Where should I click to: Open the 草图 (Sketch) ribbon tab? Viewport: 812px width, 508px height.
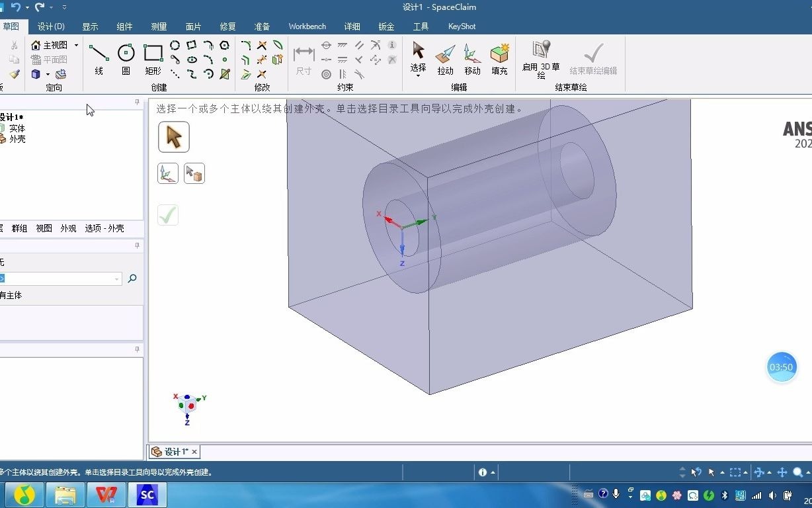pyautogui.click(x=11, y=26)
